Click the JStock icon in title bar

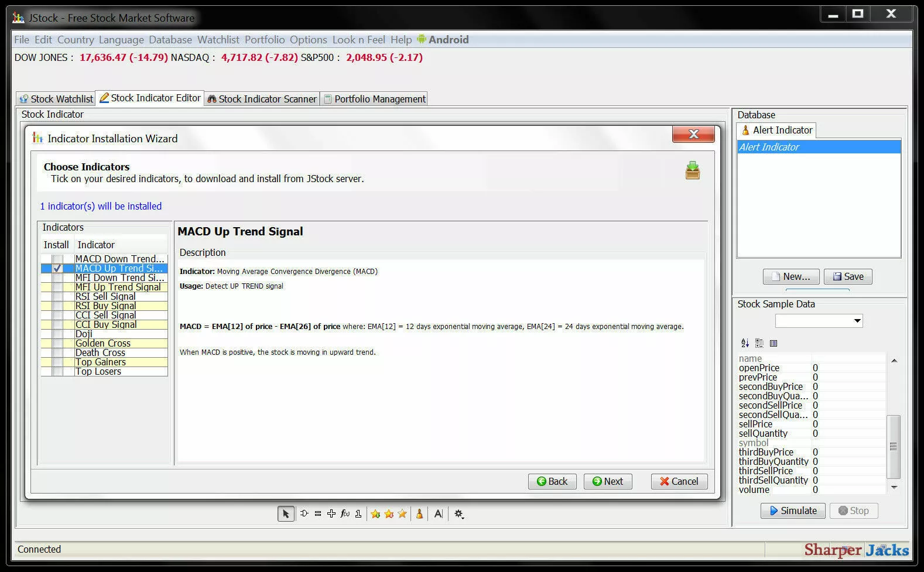pos(19,18)
